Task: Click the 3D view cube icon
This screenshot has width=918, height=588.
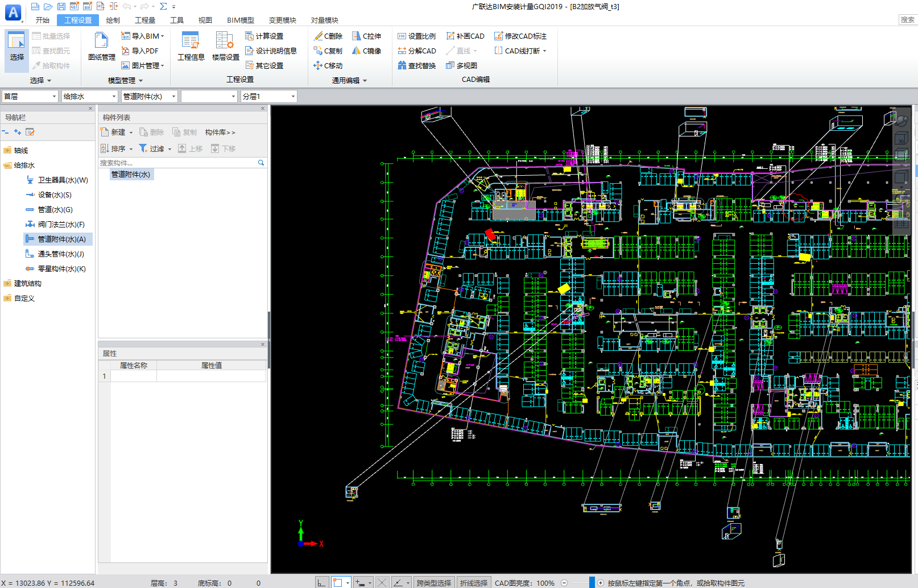Action: coord(902,138)
